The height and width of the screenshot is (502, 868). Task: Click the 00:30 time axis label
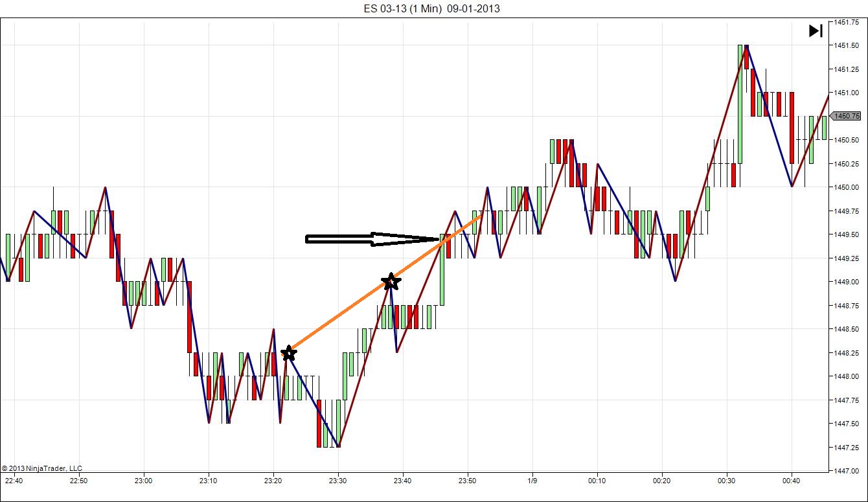coord(727,481)
